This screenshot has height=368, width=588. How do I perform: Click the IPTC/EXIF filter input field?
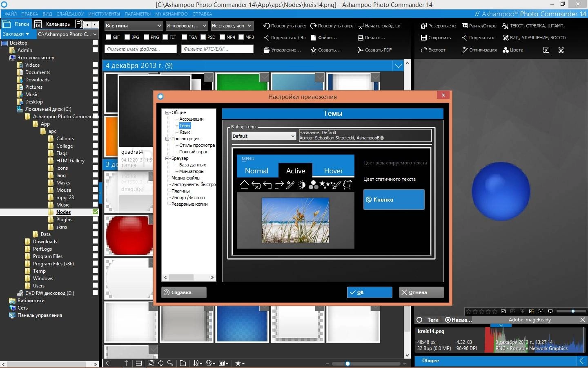218,49
